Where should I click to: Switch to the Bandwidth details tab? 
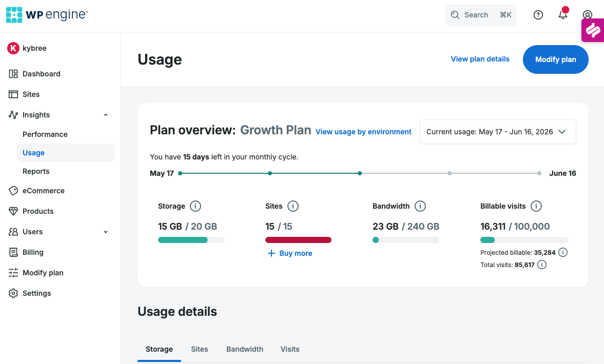(245, 349)
